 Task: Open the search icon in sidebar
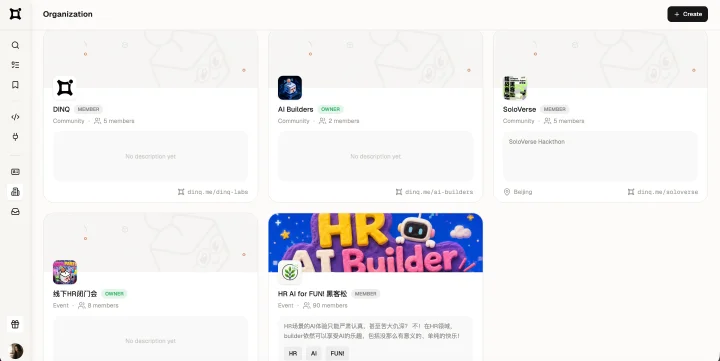point(15,45)
